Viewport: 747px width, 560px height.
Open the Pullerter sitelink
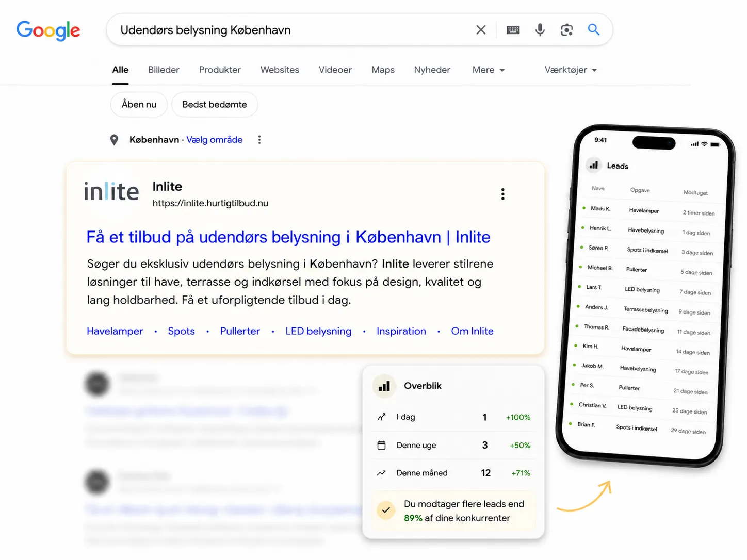point(240,331)
